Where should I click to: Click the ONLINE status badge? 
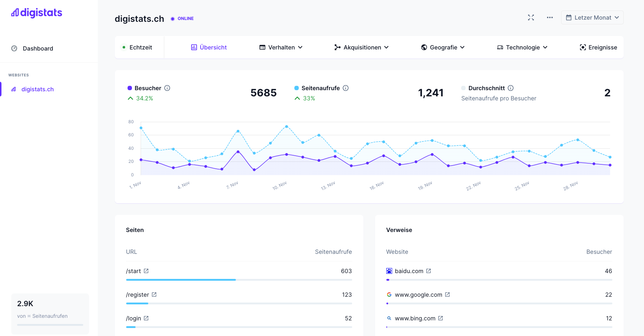[x=182, y=19]
